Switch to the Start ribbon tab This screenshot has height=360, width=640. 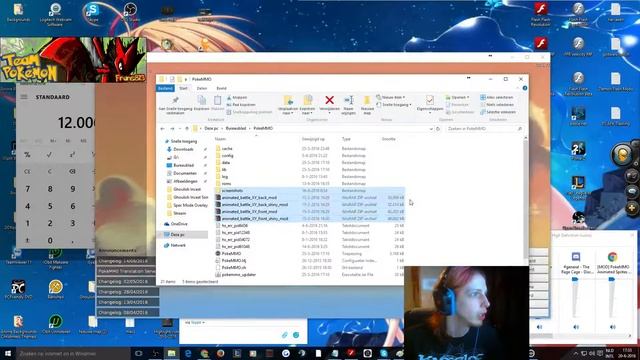[x=183, y=88]
